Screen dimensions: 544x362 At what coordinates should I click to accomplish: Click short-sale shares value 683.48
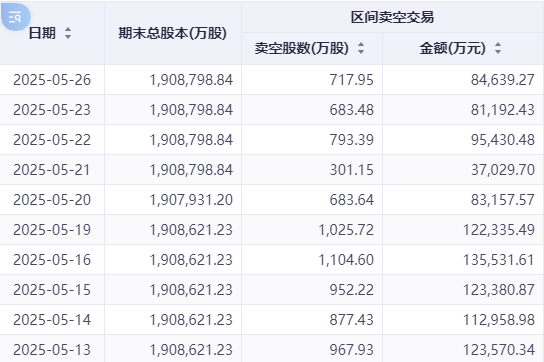coord(351,110)
